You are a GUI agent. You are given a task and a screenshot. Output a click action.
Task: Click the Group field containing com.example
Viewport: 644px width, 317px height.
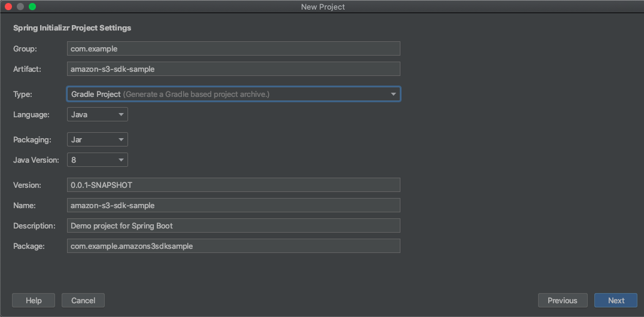(x=233, y=48)
